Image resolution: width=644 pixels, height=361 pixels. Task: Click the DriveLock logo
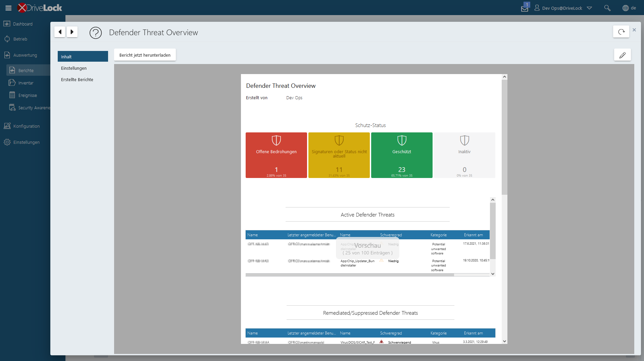point(40,8)
